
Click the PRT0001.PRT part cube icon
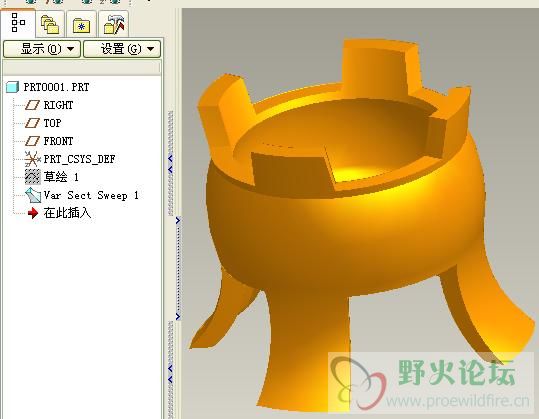(12, 87)
